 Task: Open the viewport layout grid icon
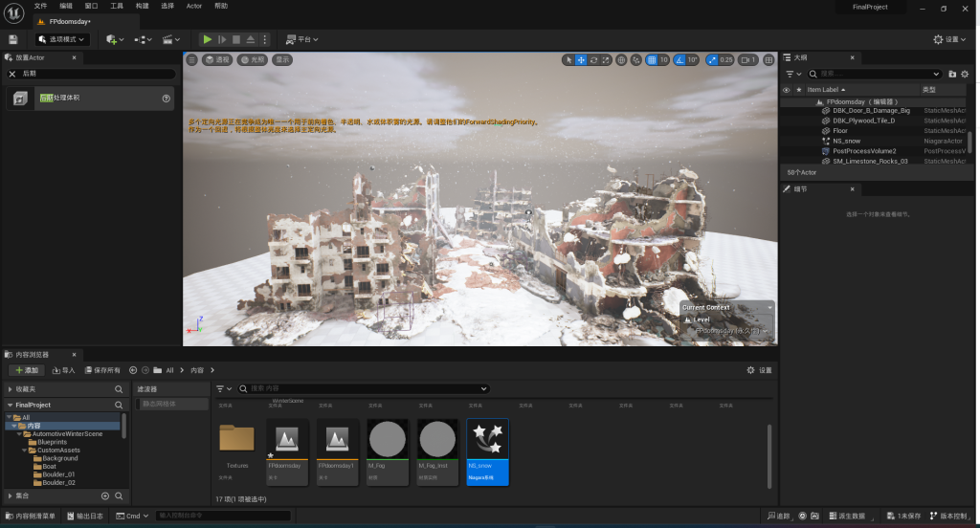click(768, 59)
